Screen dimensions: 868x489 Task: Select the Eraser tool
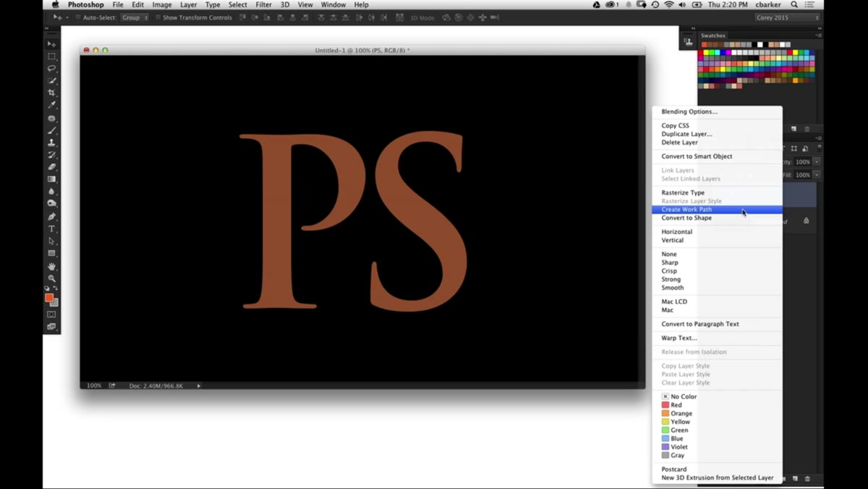(x=51, y=167)
